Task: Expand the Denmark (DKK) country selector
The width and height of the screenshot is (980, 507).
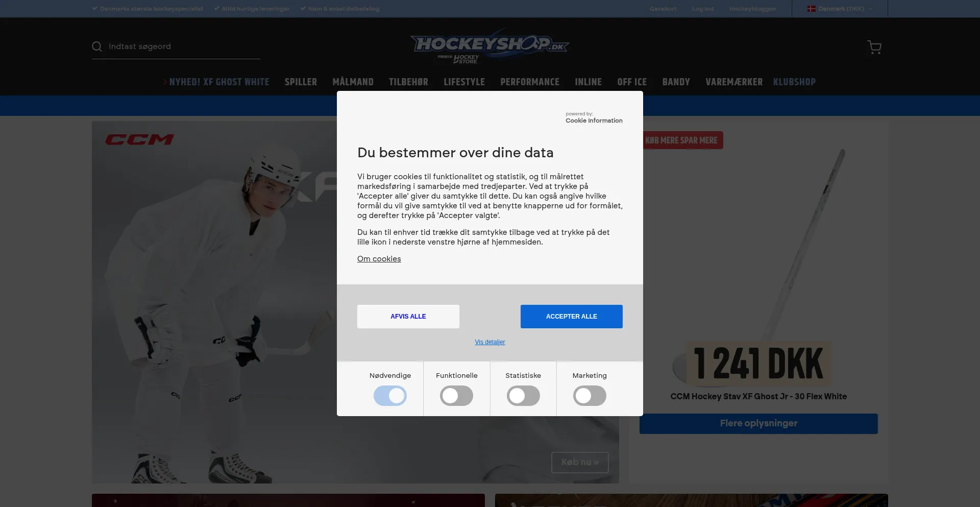Action: coord(839,9)
